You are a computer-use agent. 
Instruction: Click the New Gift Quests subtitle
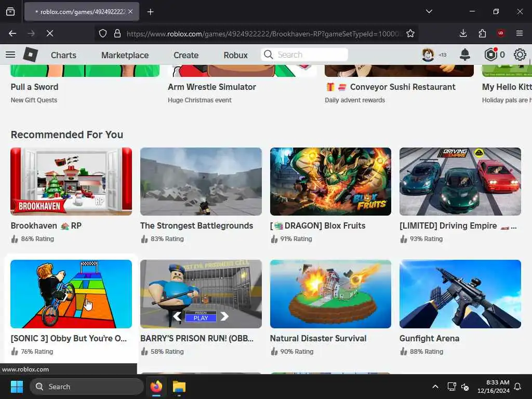pos(34,100)
